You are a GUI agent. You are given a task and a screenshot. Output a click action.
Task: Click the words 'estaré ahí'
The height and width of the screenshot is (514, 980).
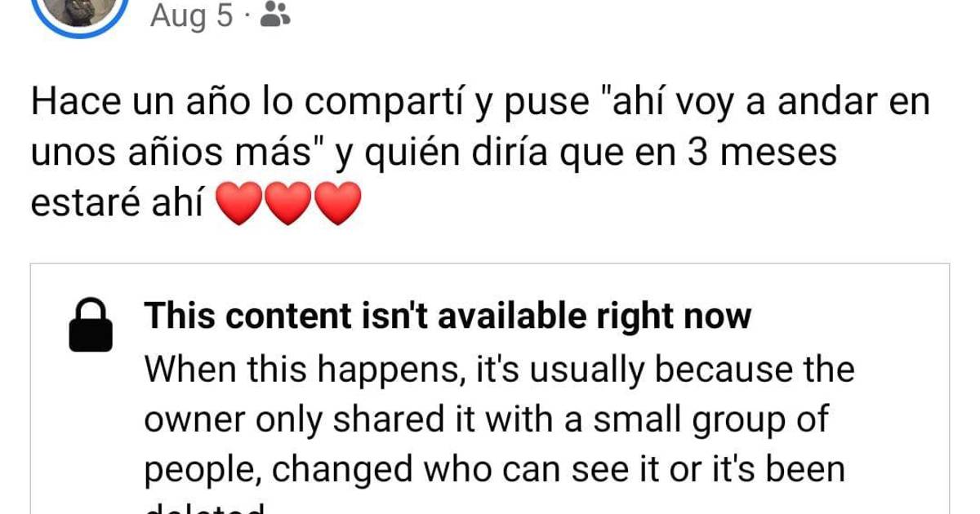[117, 204]
